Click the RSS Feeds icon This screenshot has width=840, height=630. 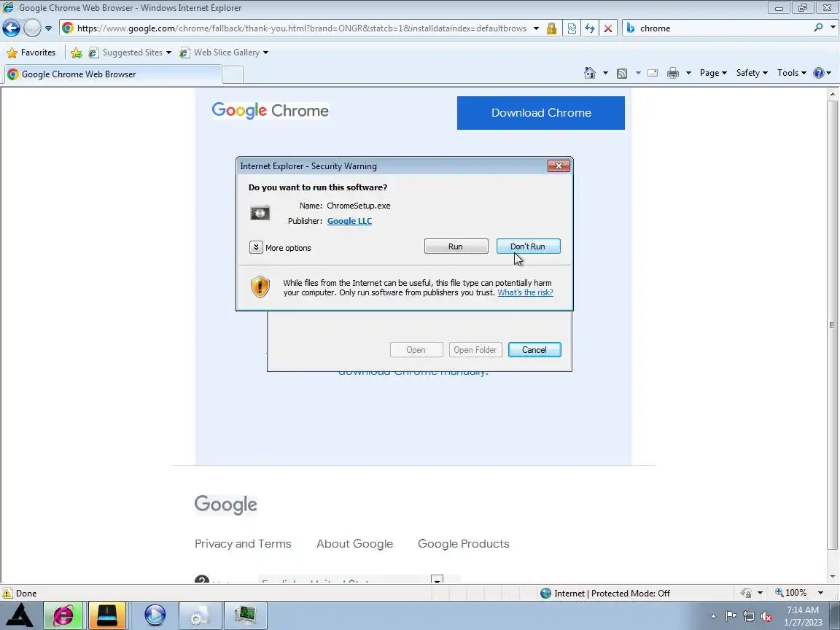(x=622, y=73)
